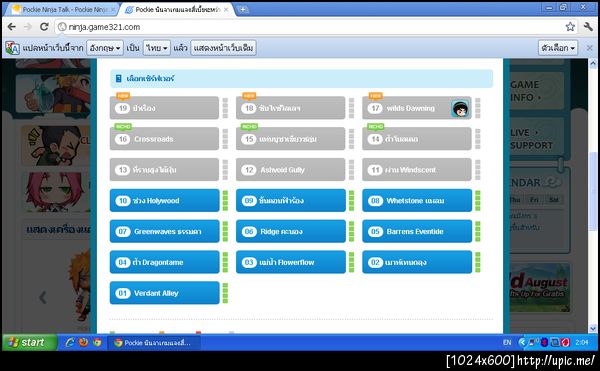Select server 13 button
The image size is (600, 371).
(x=164, y=170)
